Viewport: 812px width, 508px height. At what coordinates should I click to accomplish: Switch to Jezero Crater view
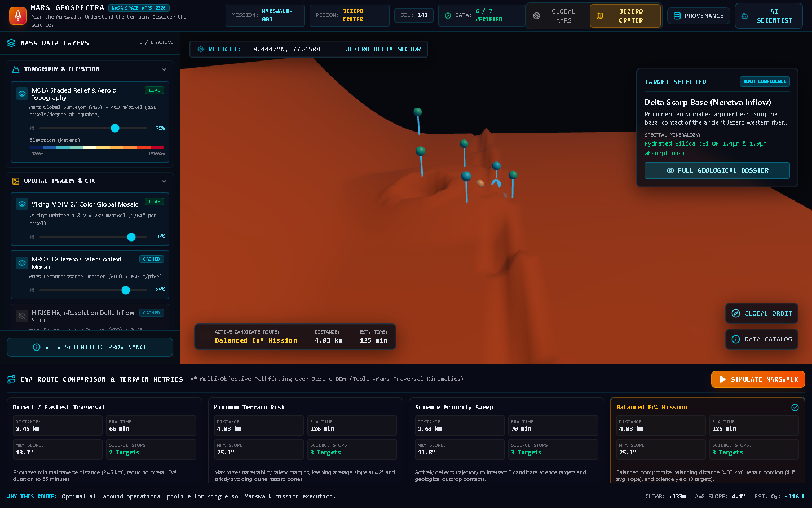point(625,16)
